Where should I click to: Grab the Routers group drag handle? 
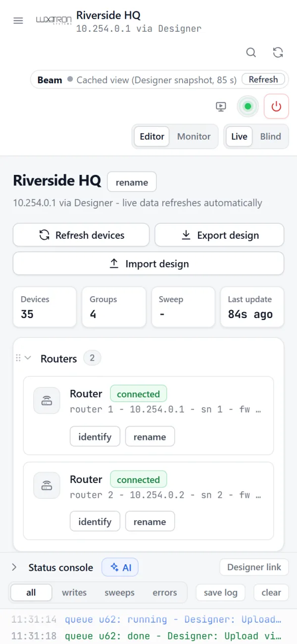(x=18, y=358)
